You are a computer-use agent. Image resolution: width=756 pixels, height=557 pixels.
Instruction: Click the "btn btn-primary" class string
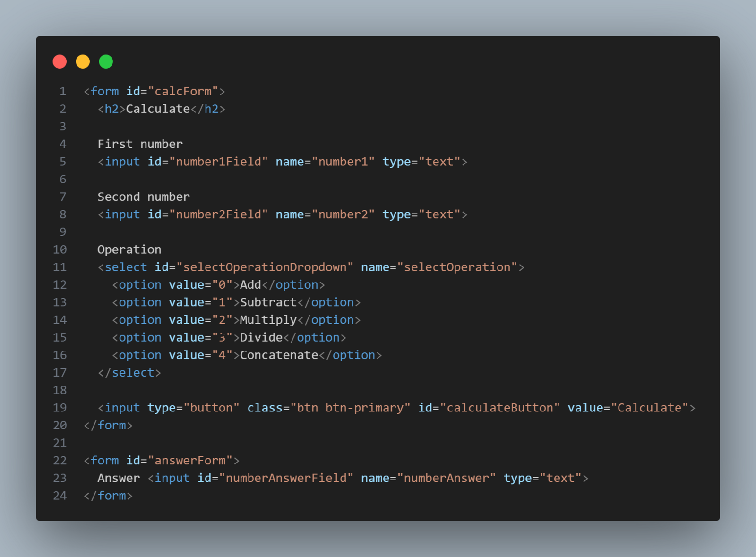(350, 408)
